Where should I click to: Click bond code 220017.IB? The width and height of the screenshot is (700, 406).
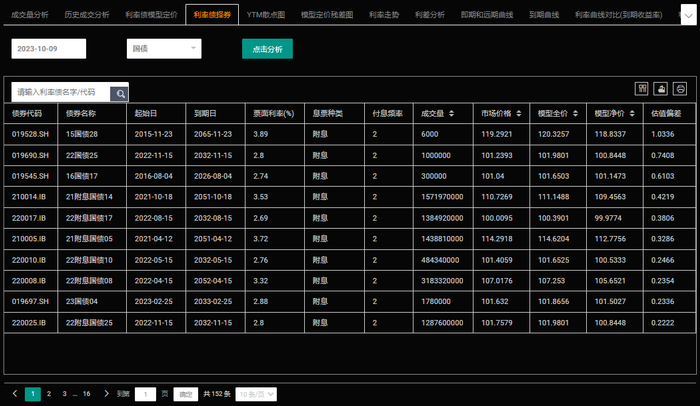point(29,218)
